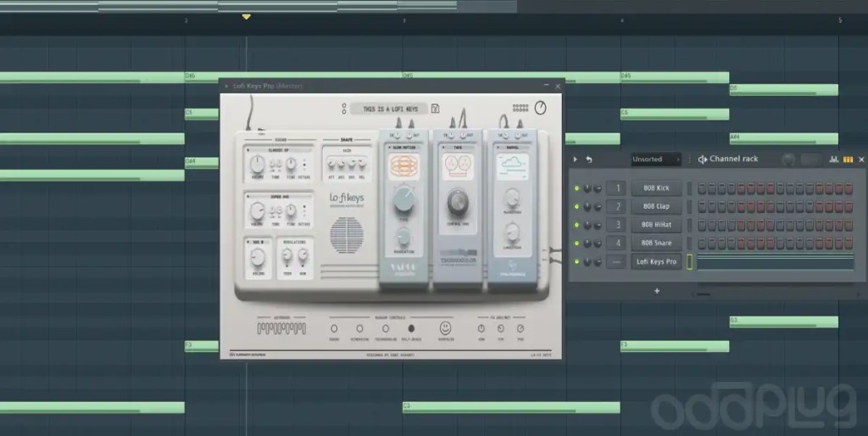Click the Channel rack speaker icon
The width and height of the screenshot is (868, 436).
[x=703, y=159]
